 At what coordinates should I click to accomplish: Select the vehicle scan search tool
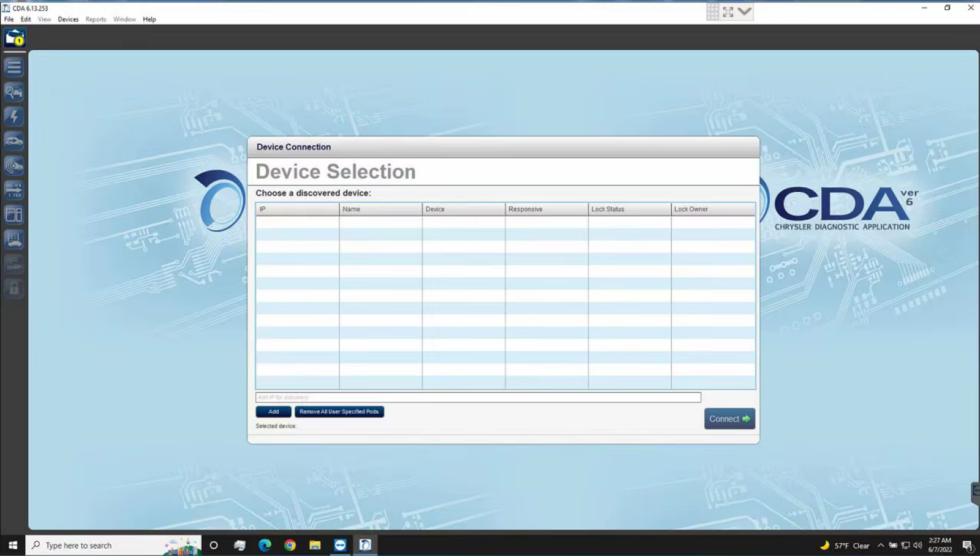pos(13,92)
